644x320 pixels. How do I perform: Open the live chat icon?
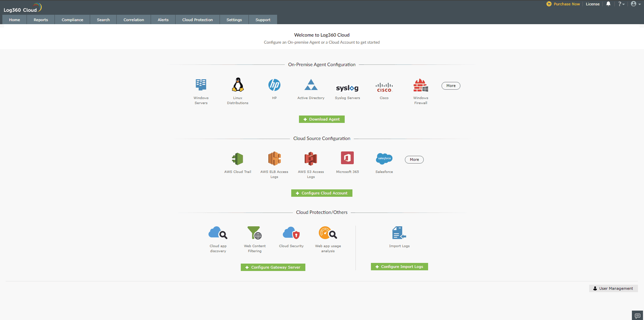(637, 316)
